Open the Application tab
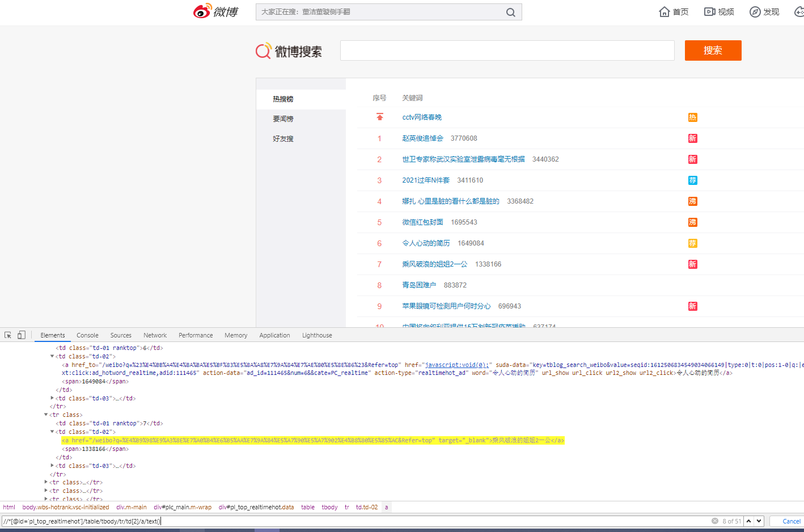Screen dimensions: 804x532 tap(274, 335)
